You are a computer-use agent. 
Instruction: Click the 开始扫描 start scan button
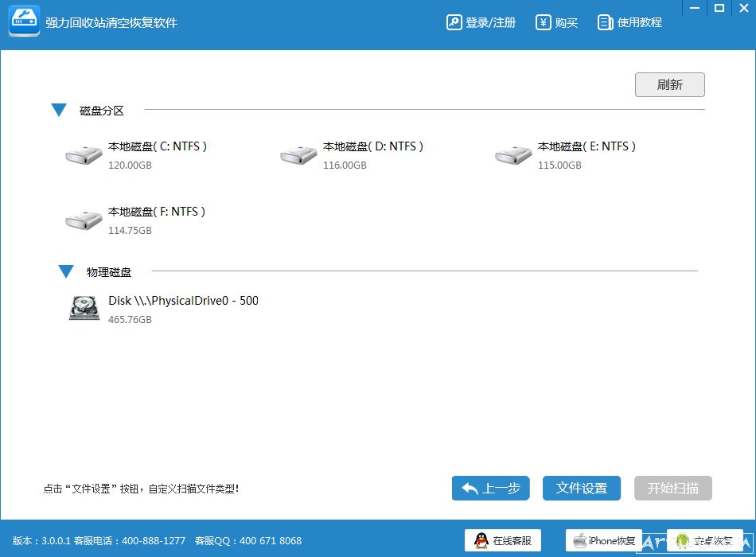click(672, 488)
